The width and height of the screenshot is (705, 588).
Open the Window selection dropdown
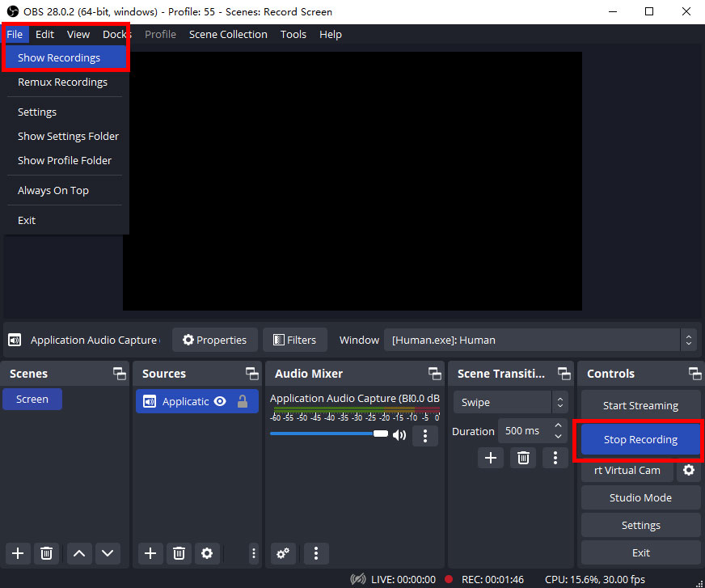pos(540,341)
